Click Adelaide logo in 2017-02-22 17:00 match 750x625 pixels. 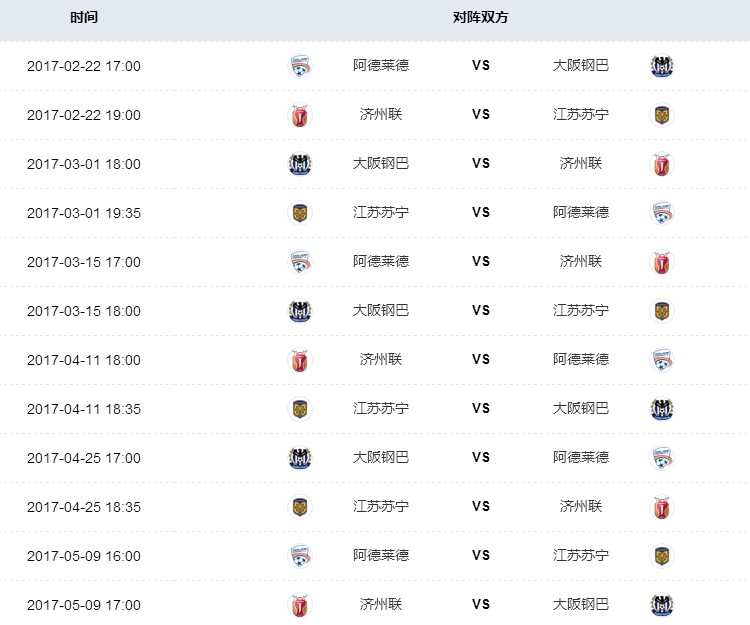click(x=299, y=66)
